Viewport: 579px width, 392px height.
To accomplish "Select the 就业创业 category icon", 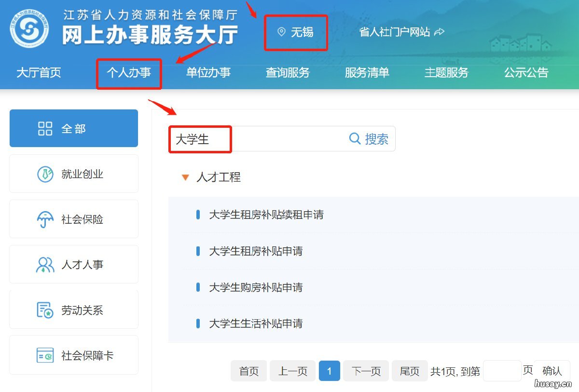I will (44, 174).
